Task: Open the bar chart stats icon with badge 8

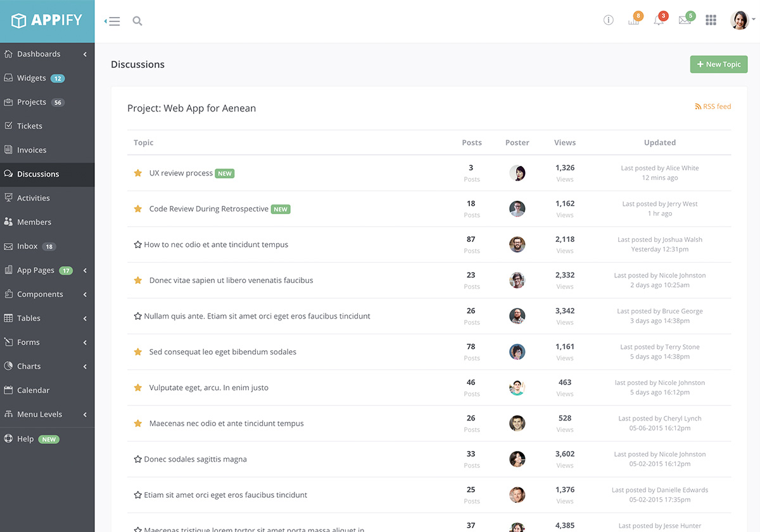Action: click(x=633, y=20)
